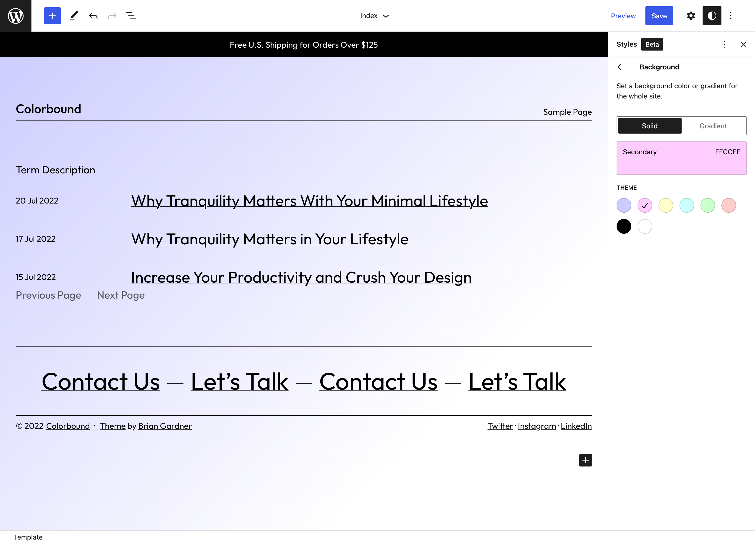Select the black theme background color
Image resolution: width=755 pixels, height=560 pixels.
coord(624,226)
